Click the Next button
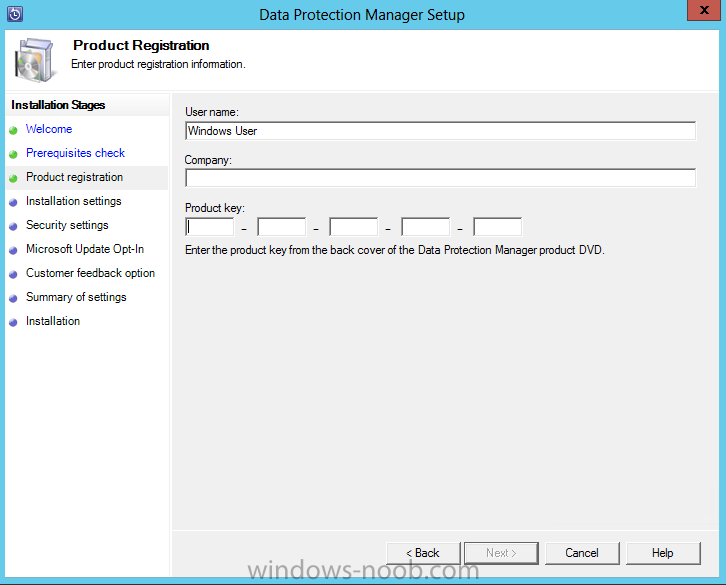 (501, 553)
